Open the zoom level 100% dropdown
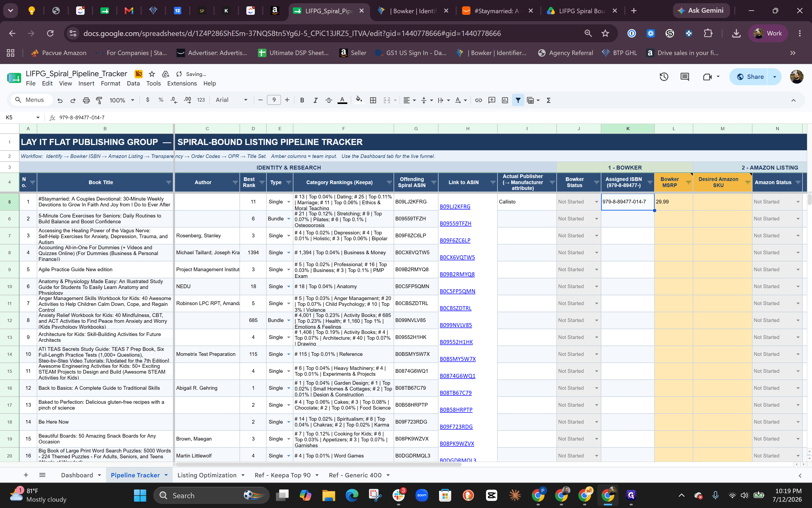This screenshot has height=508, width=812. click(122, 100)
